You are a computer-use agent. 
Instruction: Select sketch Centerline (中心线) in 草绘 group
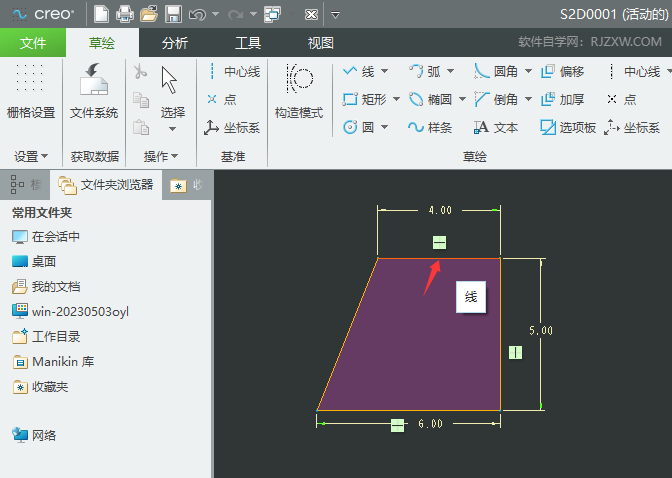click(x=633, y=72)
